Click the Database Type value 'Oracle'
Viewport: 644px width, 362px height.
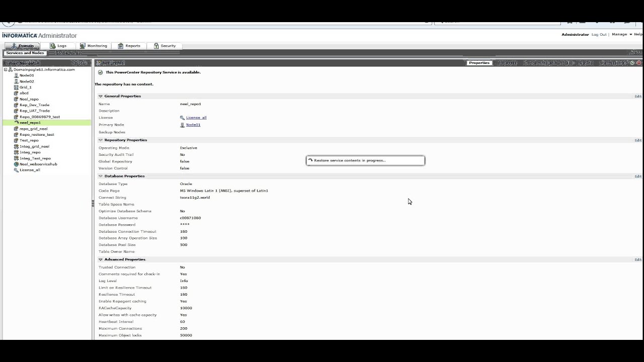click(186, 184)
